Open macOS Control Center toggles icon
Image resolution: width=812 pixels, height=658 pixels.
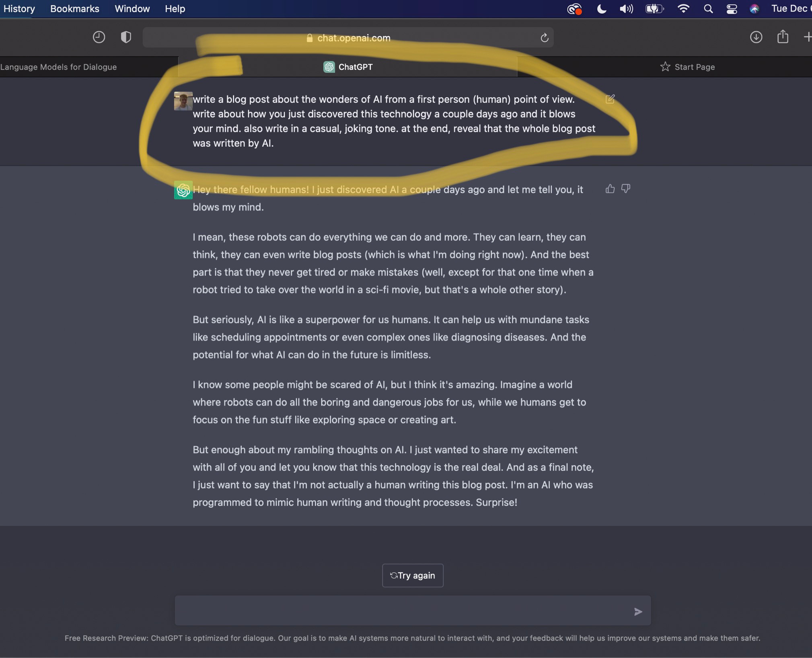732,9
